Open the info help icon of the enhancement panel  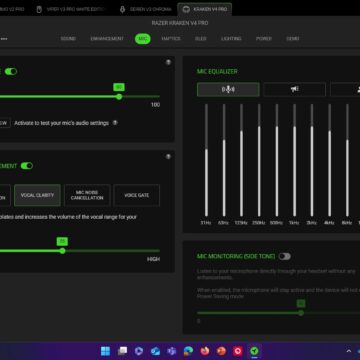168,156
